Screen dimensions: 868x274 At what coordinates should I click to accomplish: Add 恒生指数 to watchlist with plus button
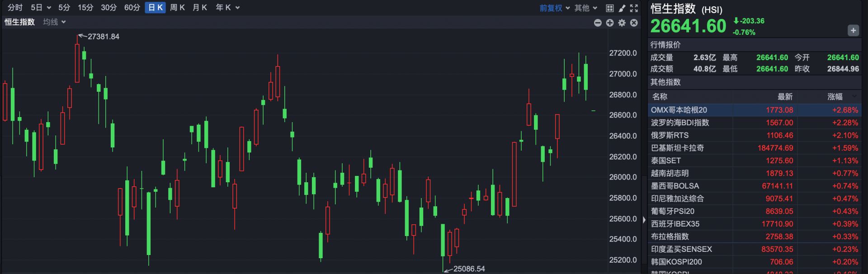[853, 30]
